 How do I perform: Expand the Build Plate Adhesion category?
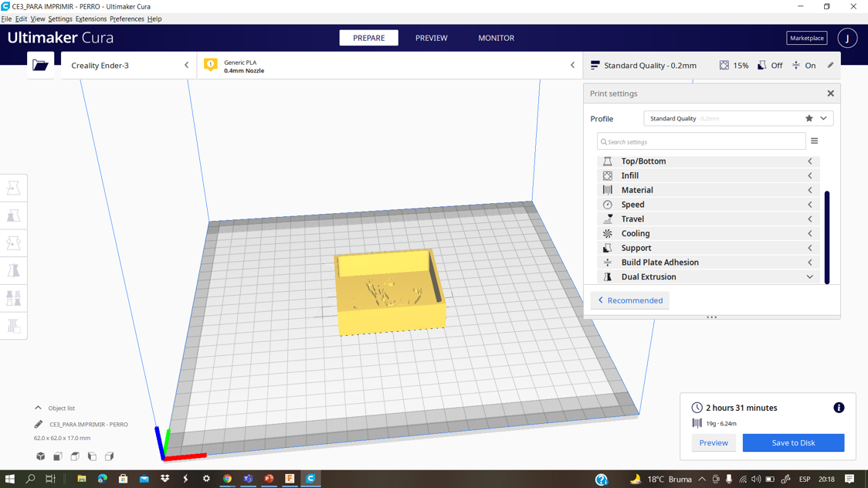tap(709, 263)
